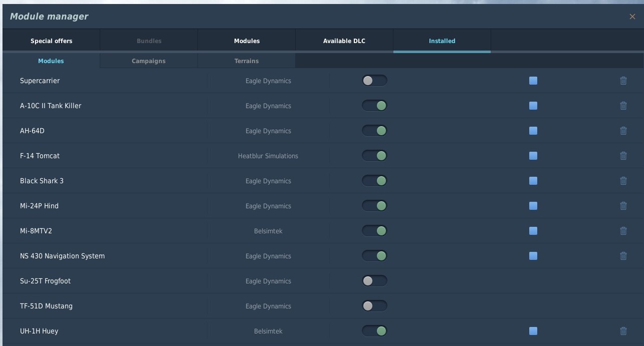This screenshot has width=644, height=346.
Task: Select the Installed tab
Action: [x=442, y=41]
